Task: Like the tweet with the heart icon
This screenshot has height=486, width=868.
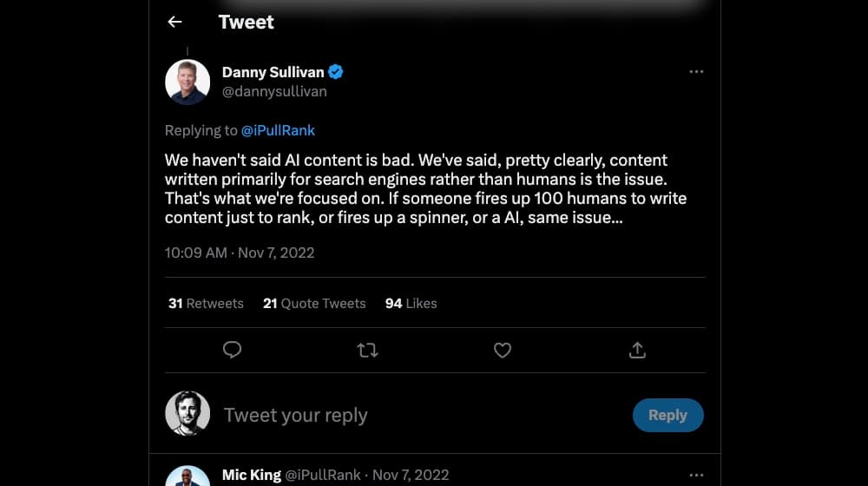Action: point(503,350)
